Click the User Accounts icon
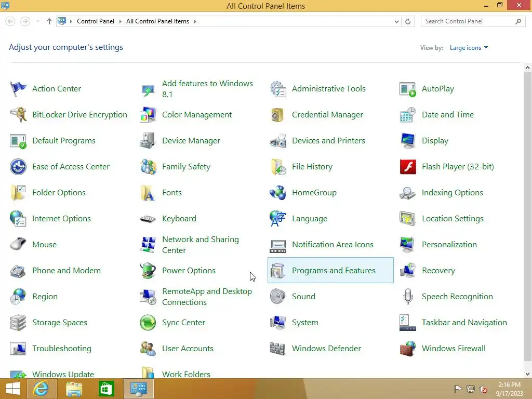The width and height of the screenshot is (532, 399). point(148,349)
